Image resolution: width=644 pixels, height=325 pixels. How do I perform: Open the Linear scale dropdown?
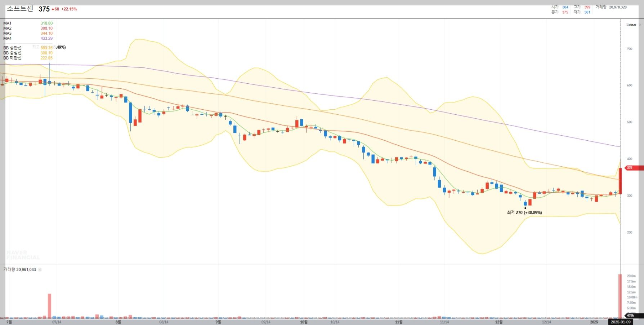(x=633, y=25)
